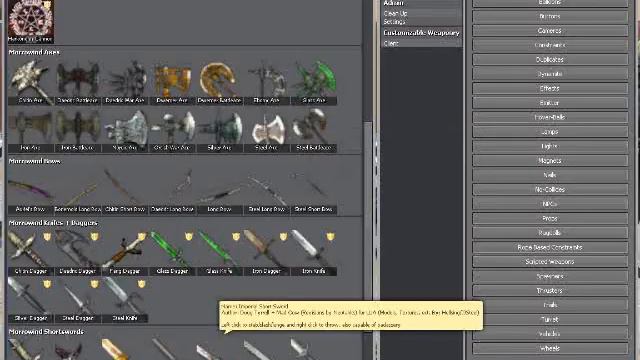640x360 pixels.
Task: Spawn the Silver Axe weapon
Action: click(x=219, y=129)
